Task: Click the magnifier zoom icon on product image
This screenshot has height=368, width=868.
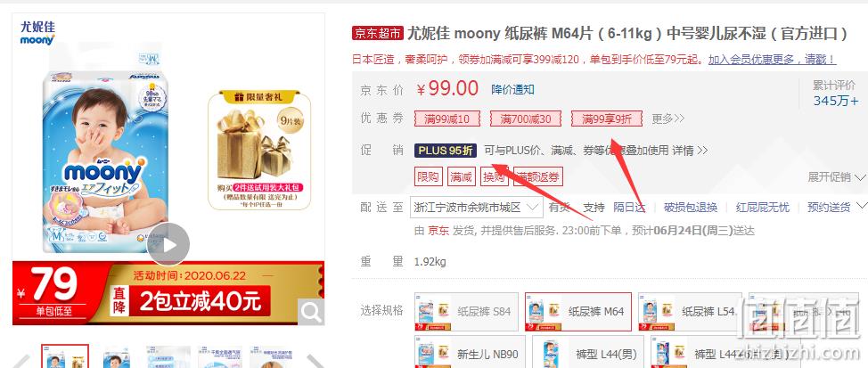Action: [x=311, y=313]
